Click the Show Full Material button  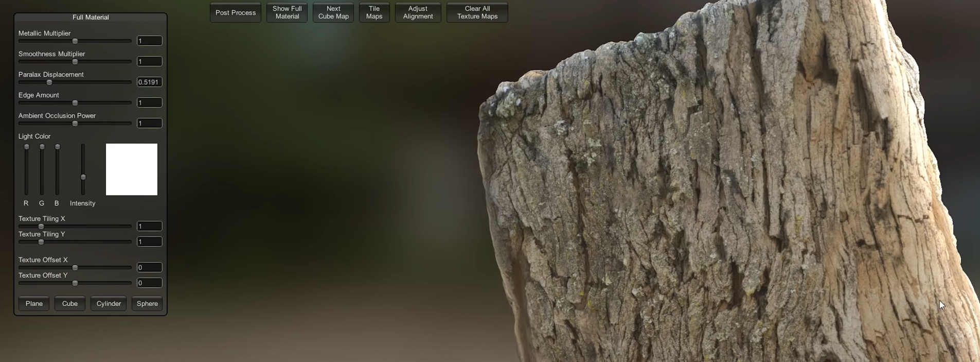[x=287, y=12]
